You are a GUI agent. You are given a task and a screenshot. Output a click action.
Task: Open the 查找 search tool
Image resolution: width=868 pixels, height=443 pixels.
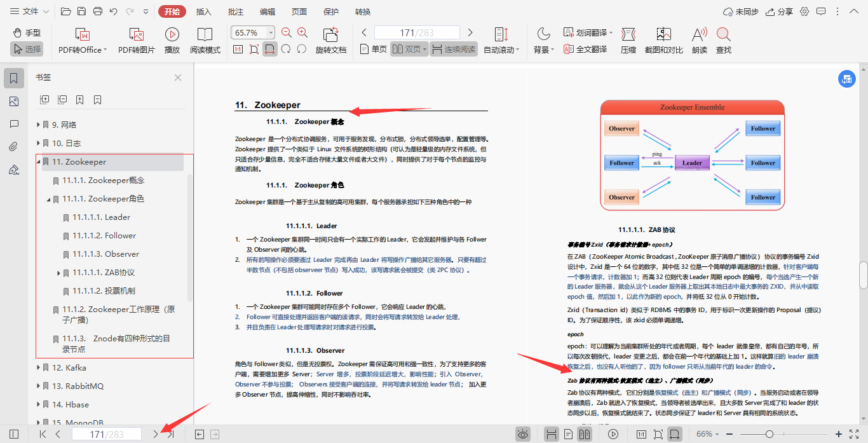(x=724, y=39)
